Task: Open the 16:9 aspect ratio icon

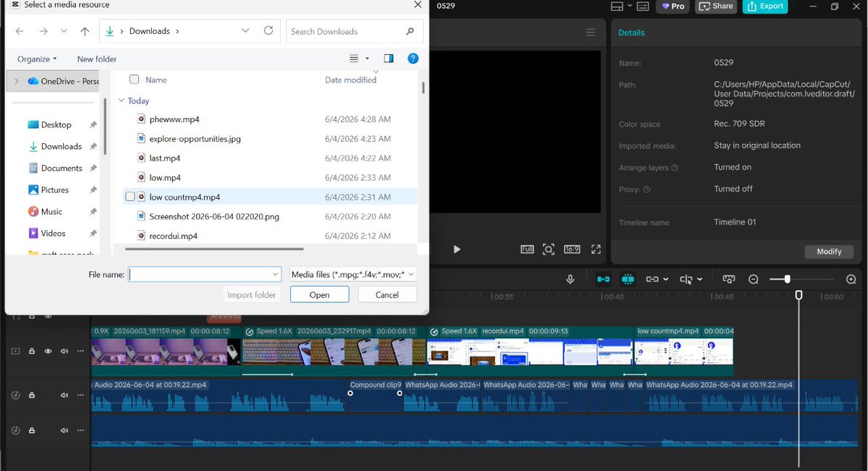Action: tap(572, 249)
